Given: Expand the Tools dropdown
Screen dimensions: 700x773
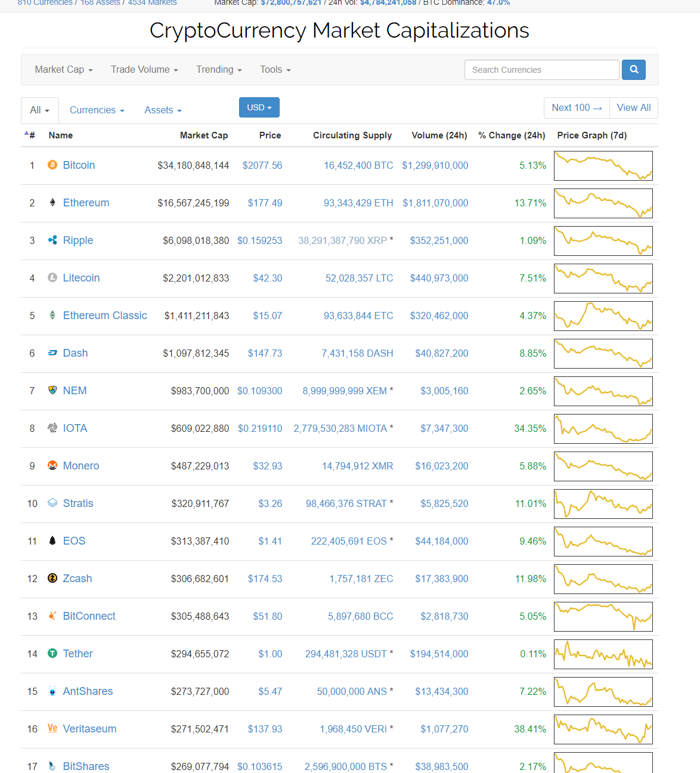Looking at the screenshot, I should tap(275, 70).
